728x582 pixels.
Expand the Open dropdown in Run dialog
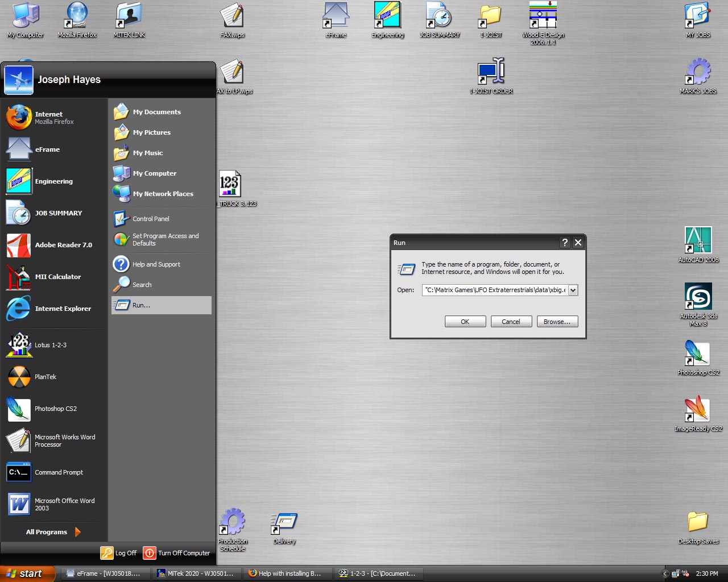573,290
